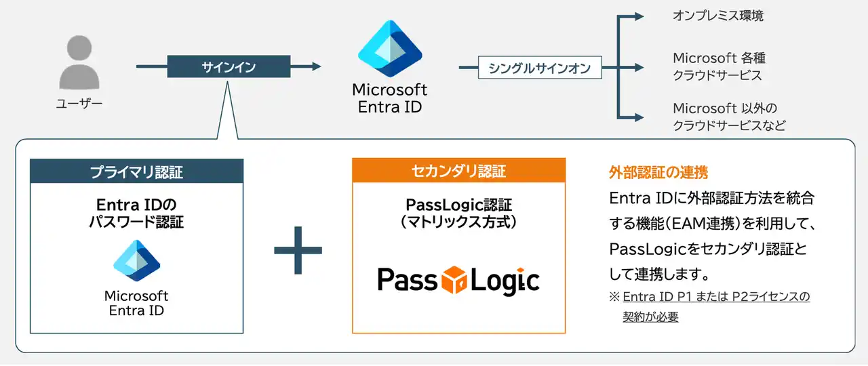Viewport: 868px width, 366px height.
Task: Click the Microsoft 各種クラウドサービス text
Action: [718, 66]
